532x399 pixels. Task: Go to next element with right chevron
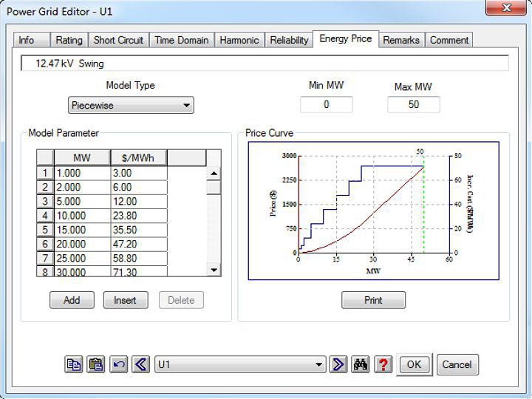click(x=338, y=364)
